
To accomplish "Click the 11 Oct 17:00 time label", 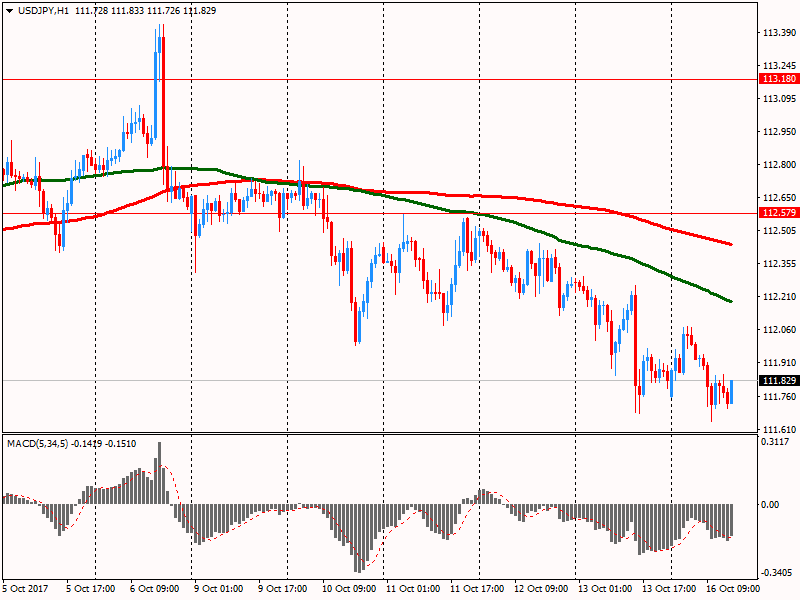I will 477,589.
